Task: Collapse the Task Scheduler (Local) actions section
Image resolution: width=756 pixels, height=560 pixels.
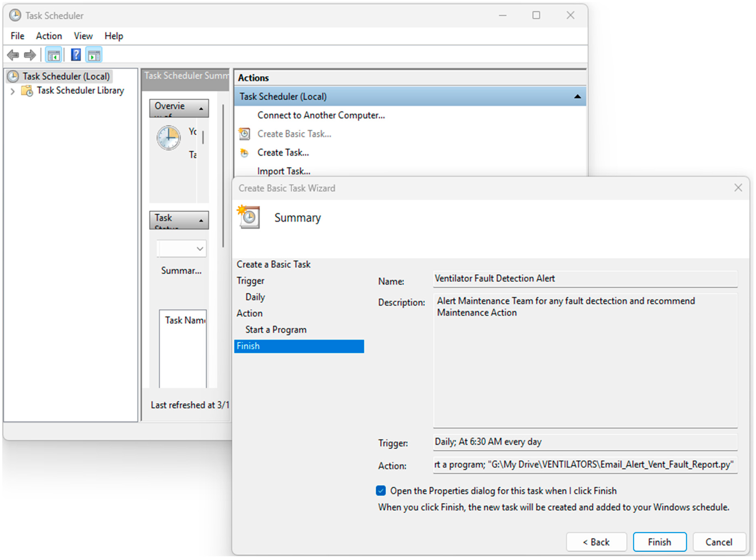Action: tap(577, 97)
